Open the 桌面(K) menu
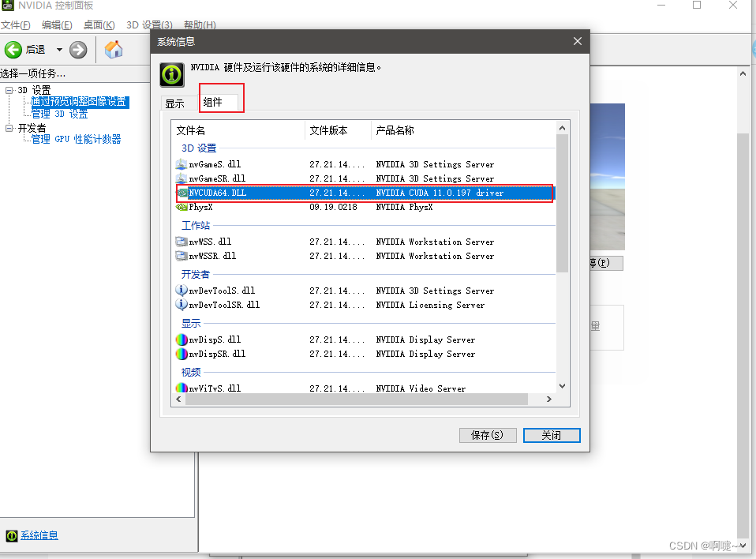Image resolution: width=756 pixels, height=559 pixels. 99,25
